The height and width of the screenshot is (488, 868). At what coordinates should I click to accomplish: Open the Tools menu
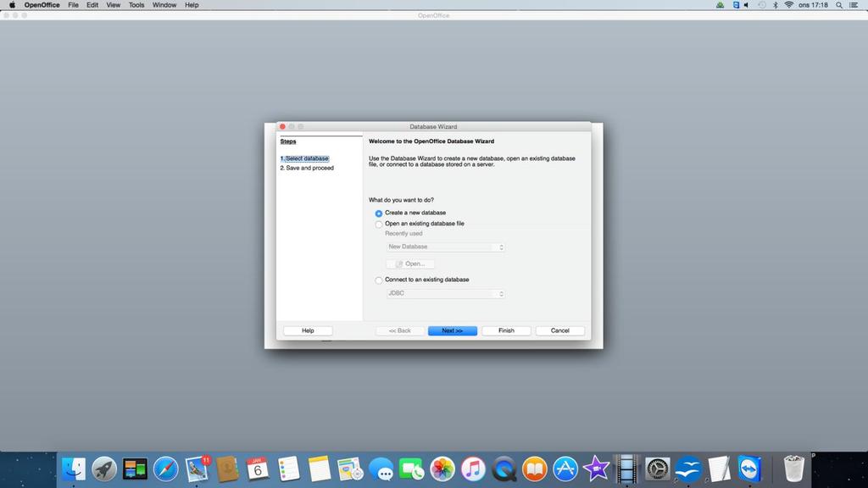(136, 5)
